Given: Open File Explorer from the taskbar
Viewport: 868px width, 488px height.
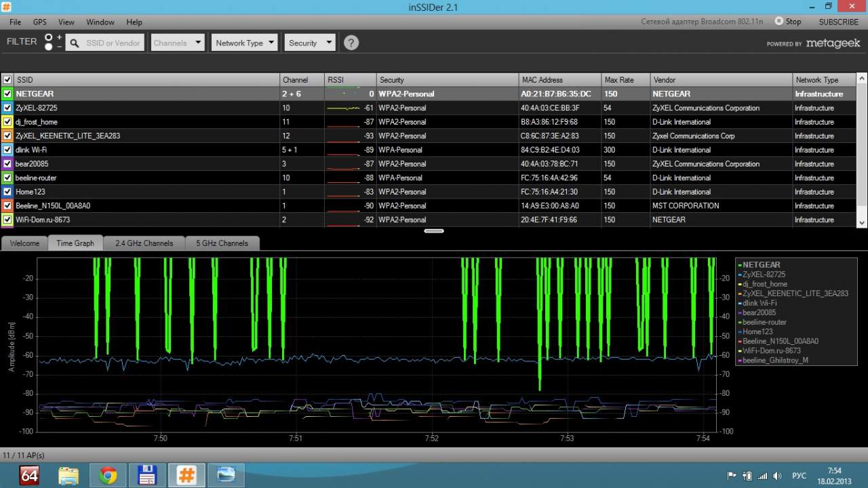Looking at the screenshot, I should (68, 475).
